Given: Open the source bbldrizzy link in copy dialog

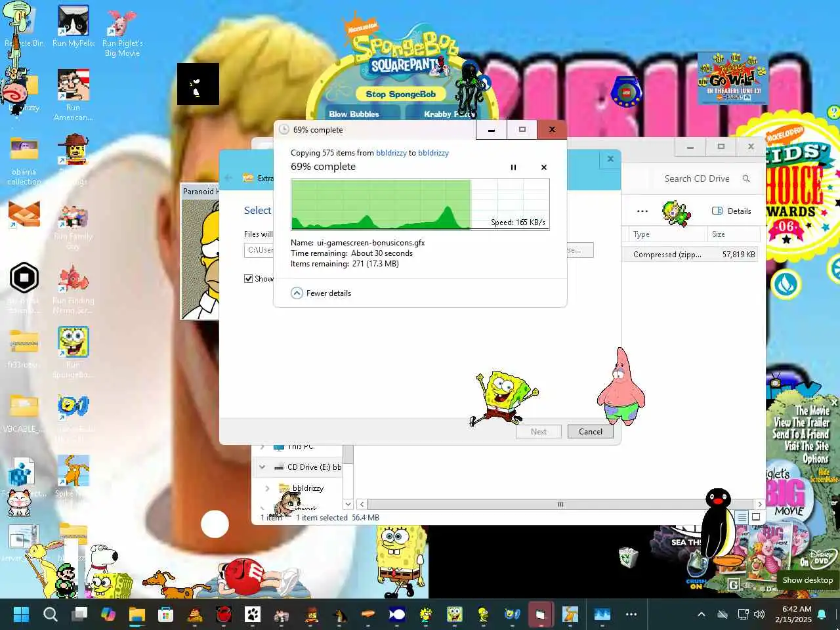Looking at the screenshot, I should pos(391,153).
